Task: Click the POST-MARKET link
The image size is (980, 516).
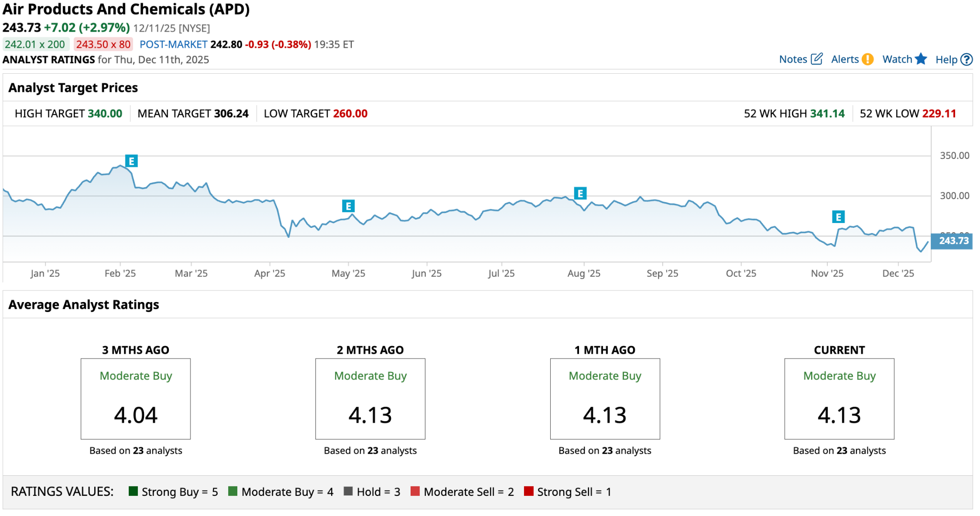Action: [x=173, y=45]
